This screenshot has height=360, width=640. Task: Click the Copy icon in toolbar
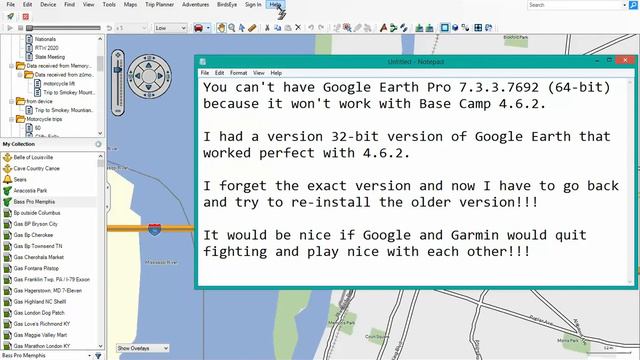pyautogui.click(x=278, y=28)
